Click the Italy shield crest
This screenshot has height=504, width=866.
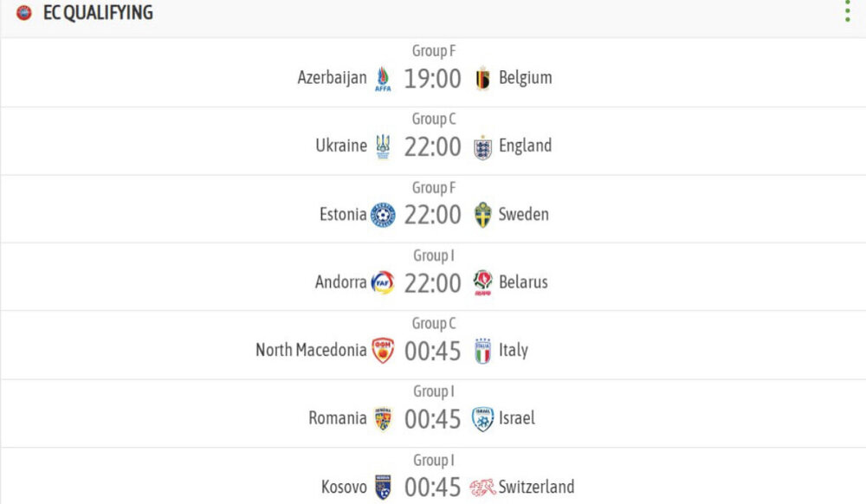482,351
